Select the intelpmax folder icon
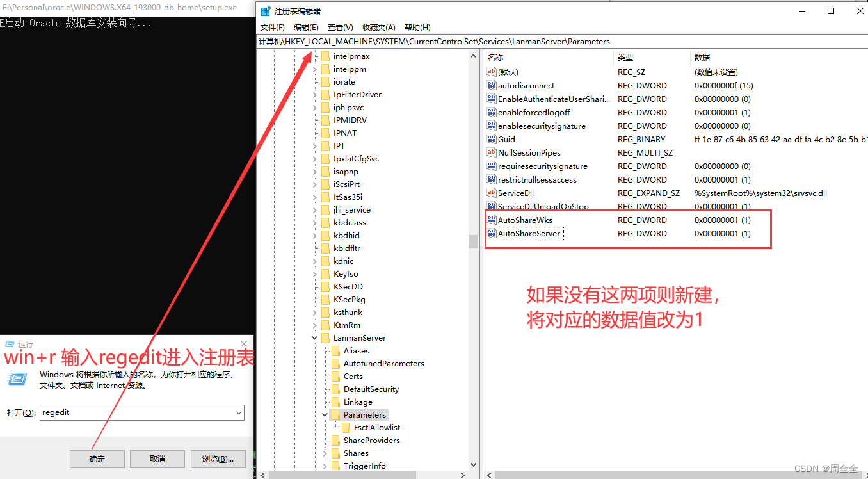This screenshot has height=479, width=868. 325,56
